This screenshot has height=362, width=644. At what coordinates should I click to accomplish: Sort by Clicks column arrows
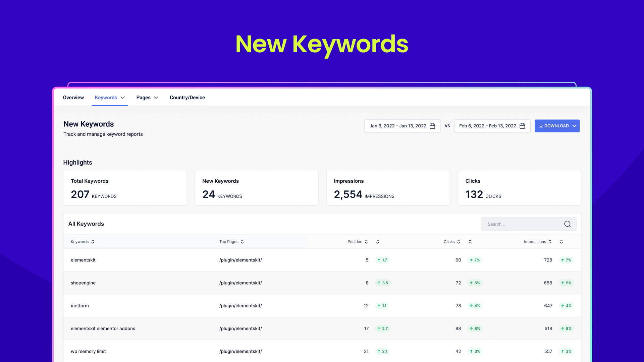pyautogui.click(x=459, y=242)
